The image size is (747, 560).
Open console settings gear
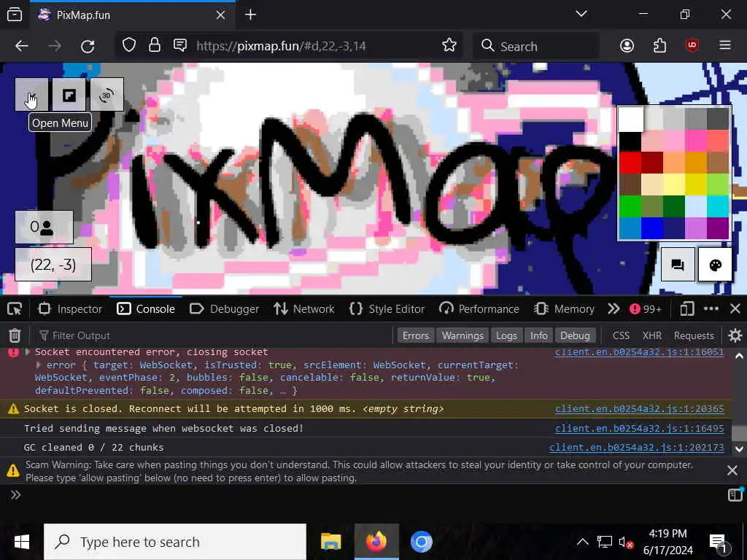click(x=735, y=335)
